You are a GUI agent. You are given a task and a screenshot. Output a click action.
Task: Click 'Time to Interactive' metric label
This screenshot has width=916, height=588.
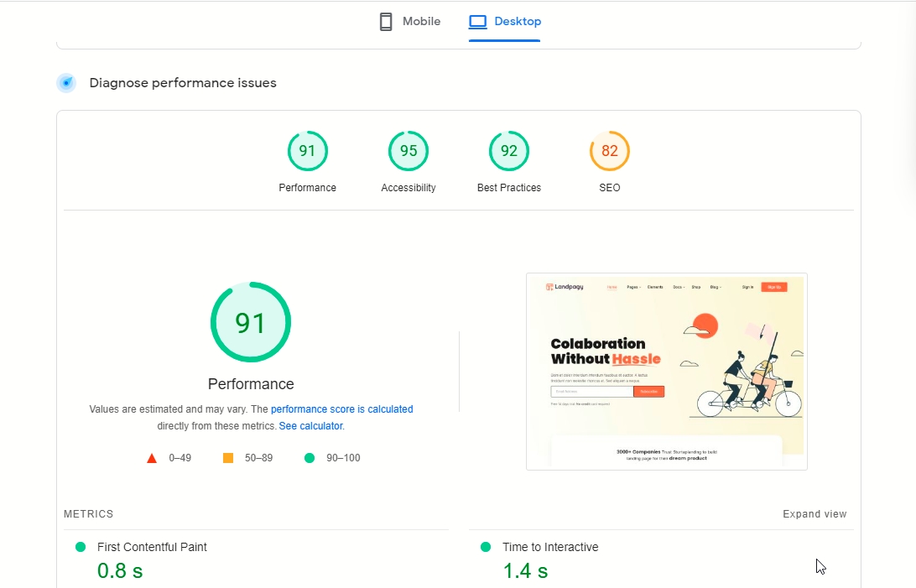pyautogui.click(x=550, y=547)
